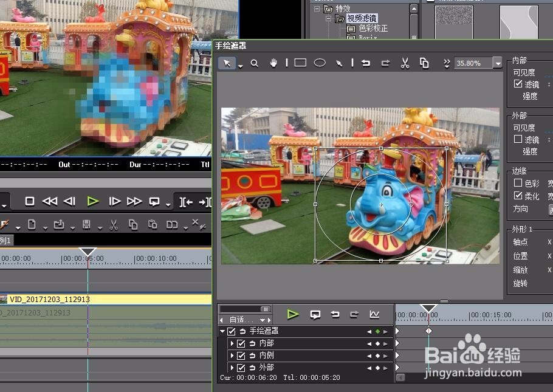Open the save options dropdown arrow
This screenshot has height=392, width=553.
[x=100, y=229]
